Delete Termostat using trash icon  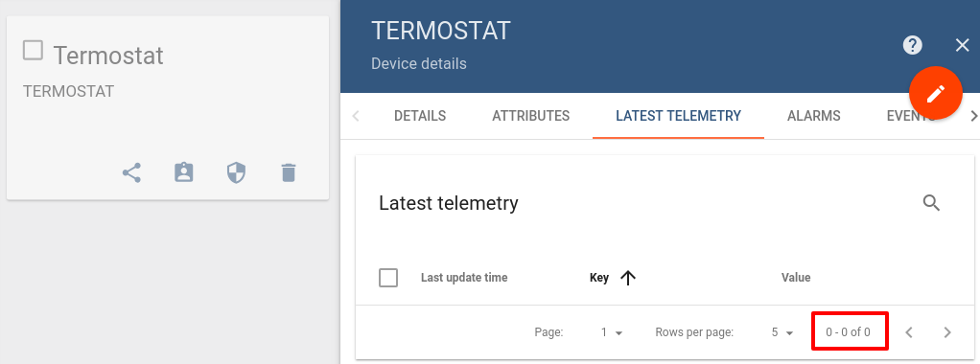point(288,173)
